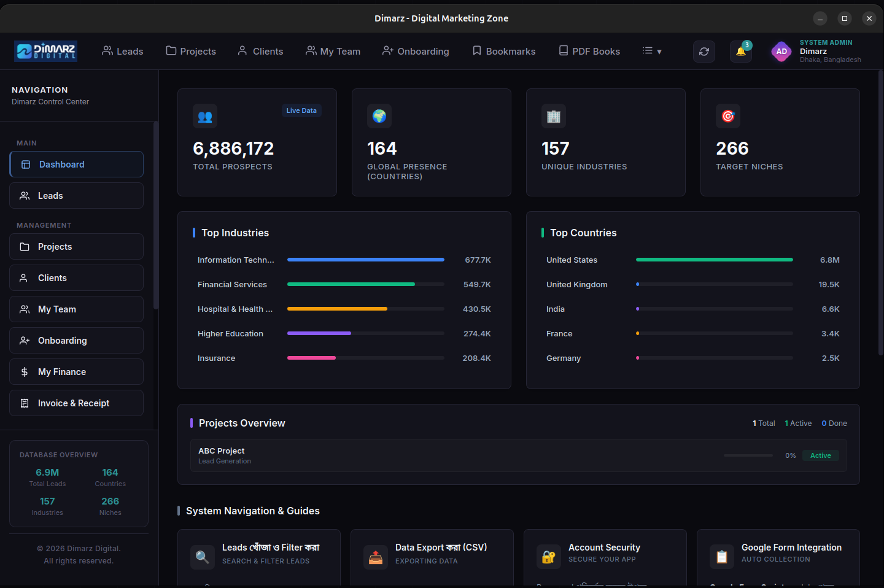
Task: Open Projects from top navigation
Action: [191, 51]
